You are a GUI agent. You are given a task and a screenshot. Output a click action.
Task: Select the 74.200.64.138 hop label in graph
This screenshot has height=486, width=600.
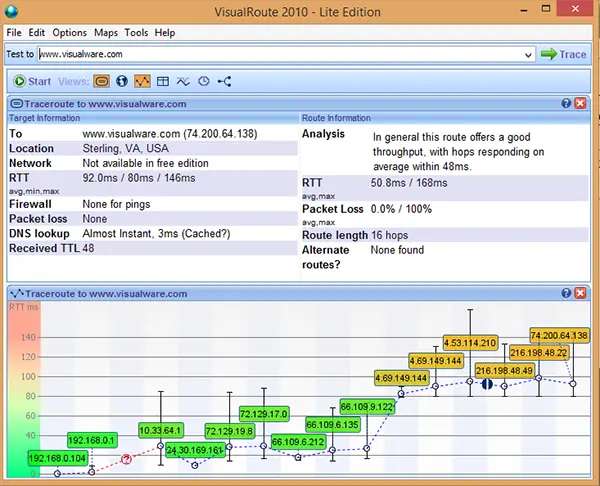click(x=559, y=336)
